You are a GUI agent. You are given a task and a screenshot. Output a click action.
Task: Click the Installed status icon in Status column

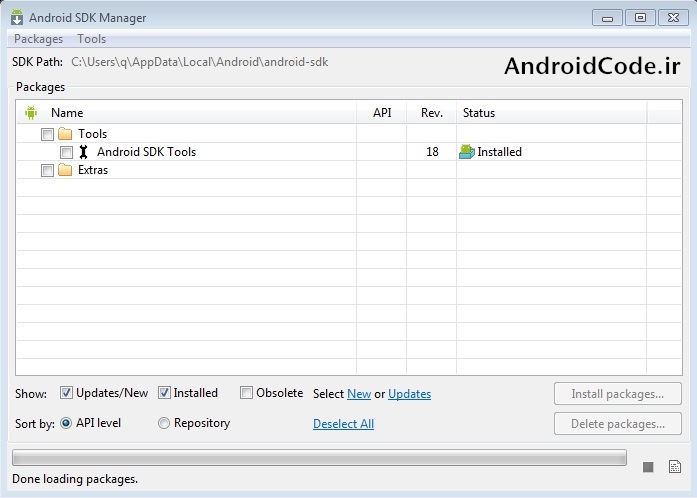pyautogui.click(x=466, y=152)
